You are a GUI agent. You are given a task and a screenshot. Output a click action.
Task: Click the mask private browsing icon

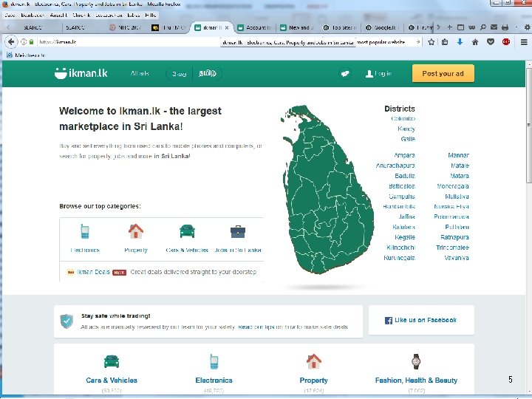(x=471, y=27)
